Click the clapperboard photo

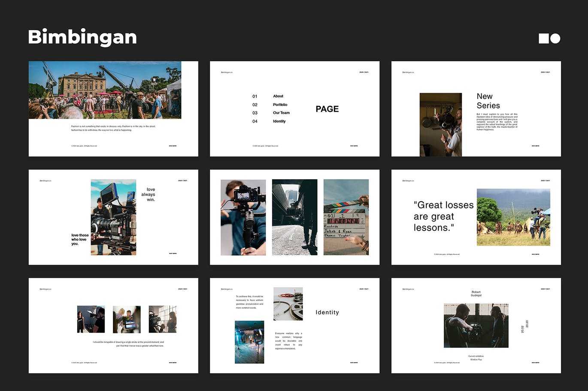point(346,217)
